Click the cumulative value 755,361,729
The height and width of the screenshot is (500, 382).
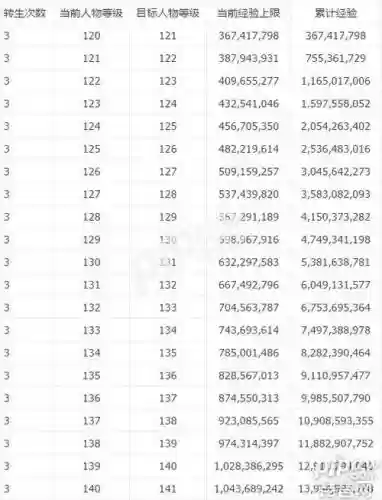click(336, 58)
